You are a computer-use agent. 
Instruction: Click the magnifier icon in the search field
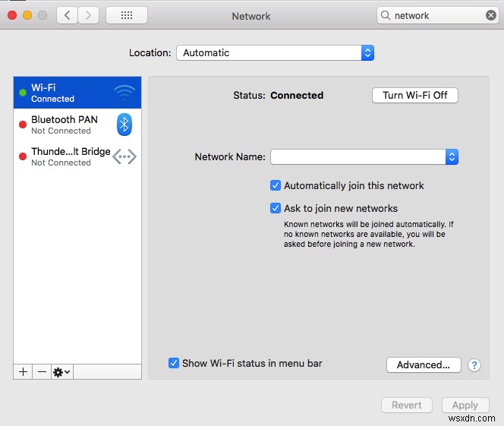click(385, 15)
